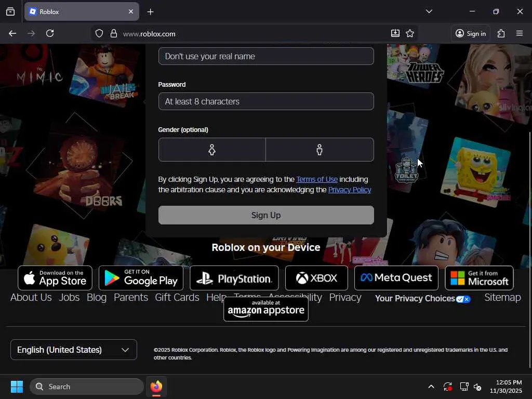Open a new tab with plus icon

point(150,12)
